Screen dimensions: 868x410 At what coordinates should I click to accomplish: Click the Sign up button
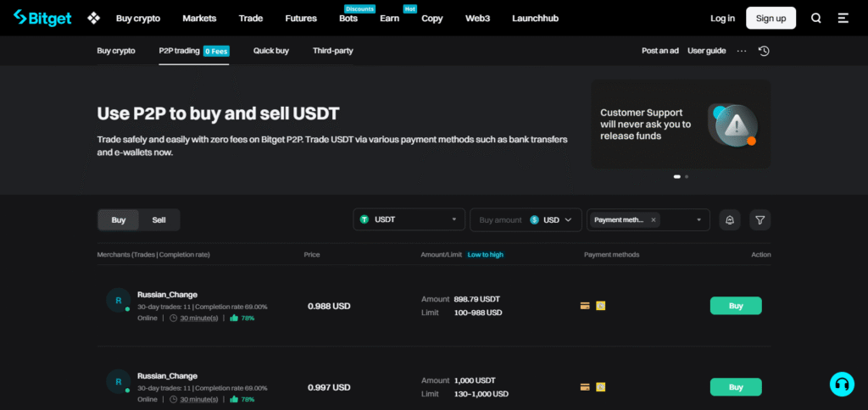point(771,19)
